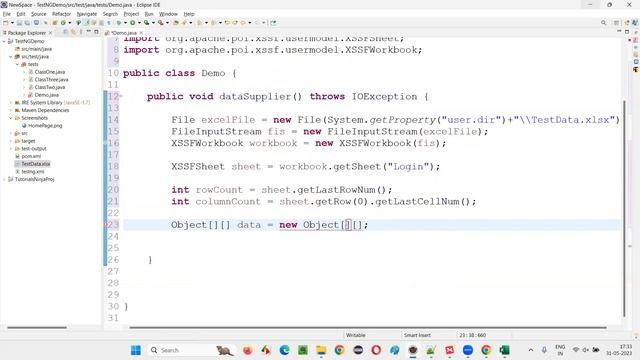Select src/main/java in Package Explorer
This screenshot has height=360, width=640.
pyautogui.click(x=36, y=49)
